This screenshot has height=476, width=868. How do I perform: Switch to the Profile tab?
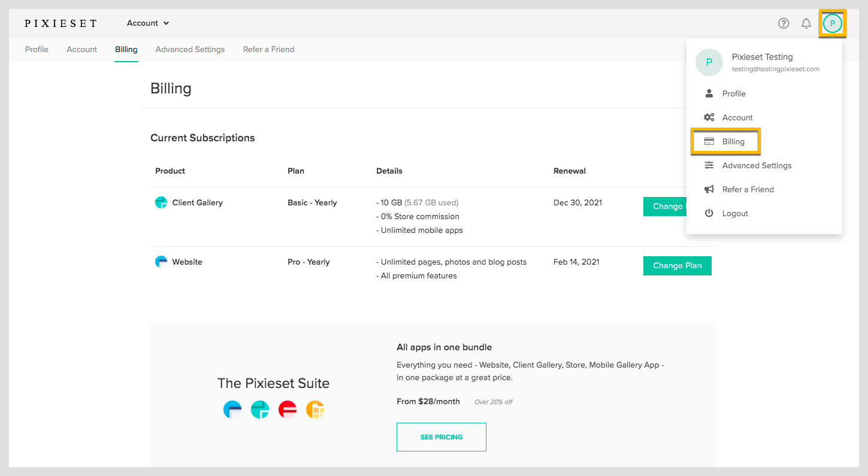37,50
